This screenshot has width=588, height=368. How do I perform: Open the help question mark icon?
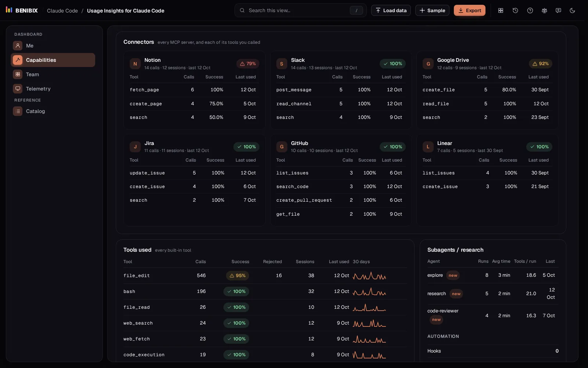click(530, 10)
